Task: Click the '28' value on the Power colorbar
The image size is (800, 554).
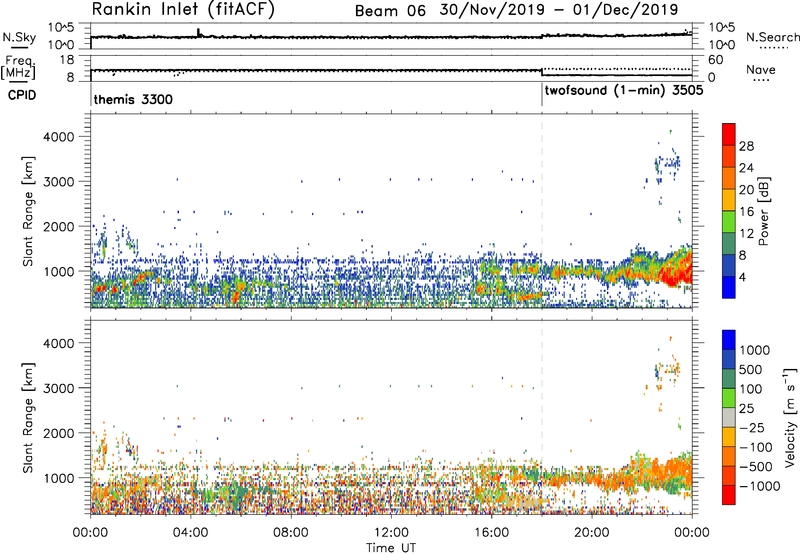Action: click(x=746, y=146)
